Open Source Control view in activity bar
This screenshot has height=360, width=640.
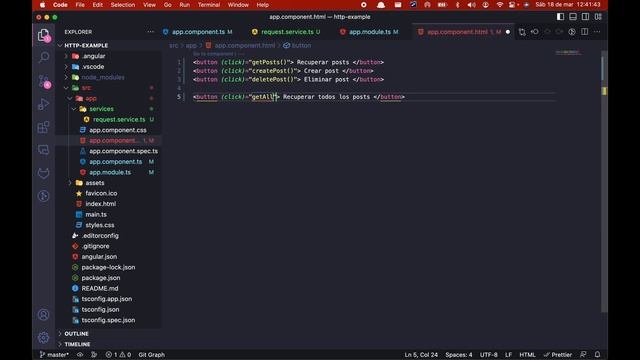point(44,81)
